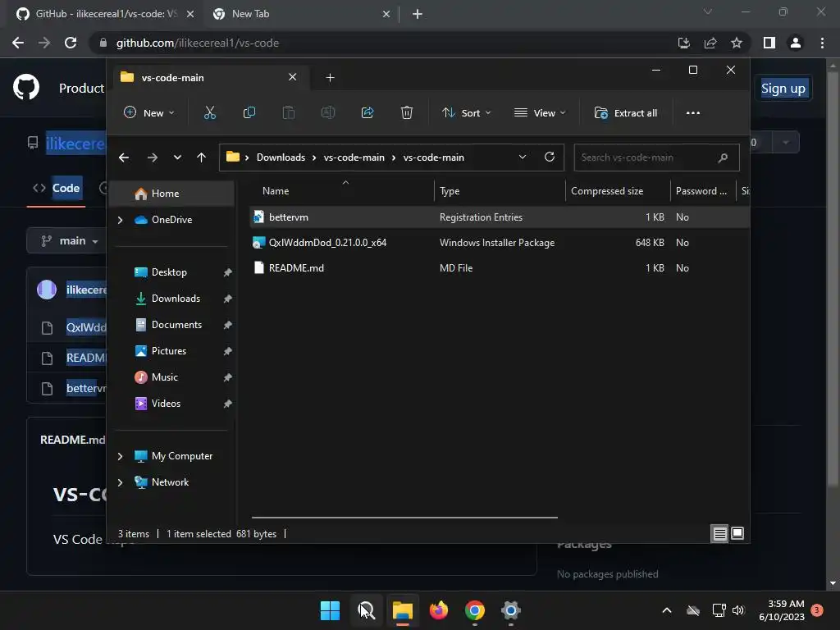Open Chrome three-dot menu
This screenshot has width=840, height=630.
click(x=822, y=43)
